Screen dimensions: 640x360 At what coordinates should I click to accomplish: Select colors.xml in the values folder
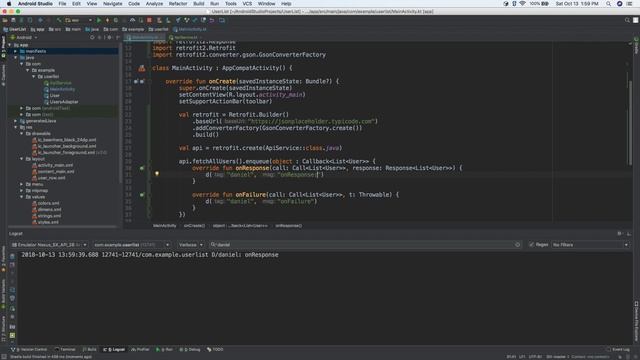[49, 203]
